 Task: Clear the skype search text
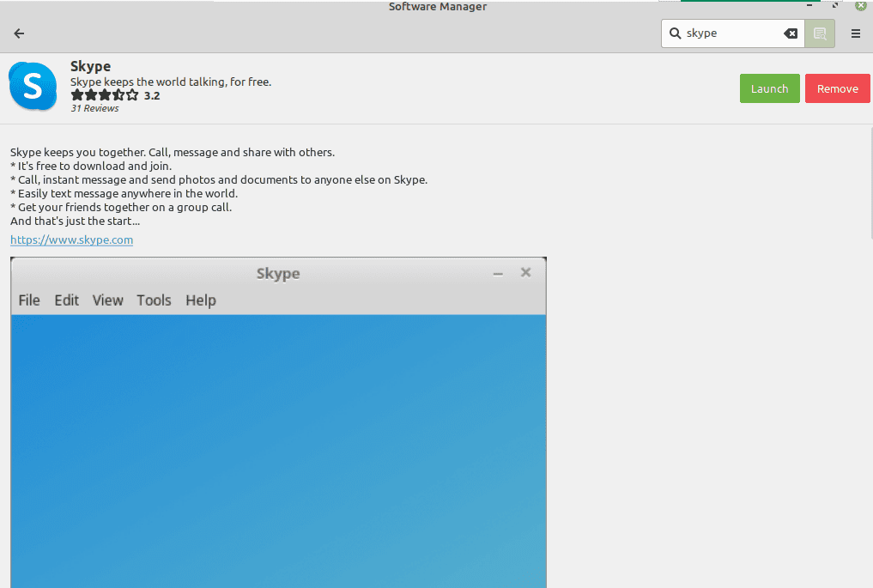(790, 33)
